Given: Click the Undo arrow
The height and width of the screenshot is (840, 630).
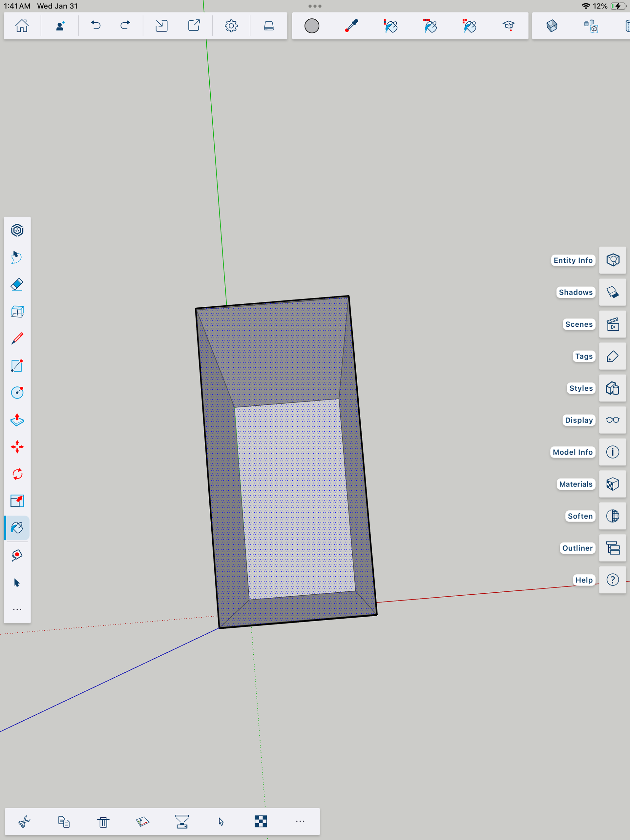Looking at the screenshot, I should click(96, 26).
